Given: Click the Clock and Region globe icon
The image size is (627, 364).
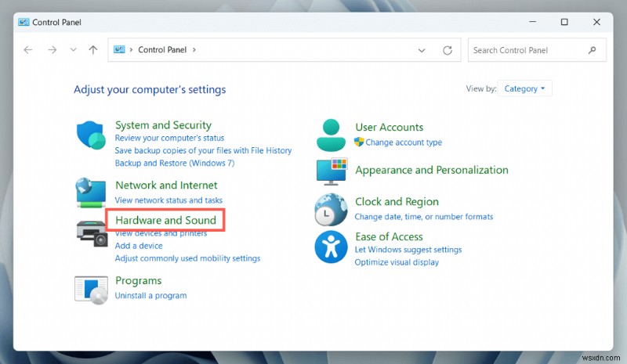Looking at the screenshot, I should click(331, 209).
